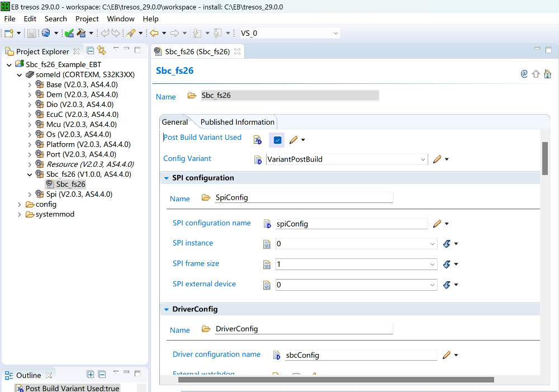
Task: Click Expand All icon in Outline panel
Action: tap(91, 375)
